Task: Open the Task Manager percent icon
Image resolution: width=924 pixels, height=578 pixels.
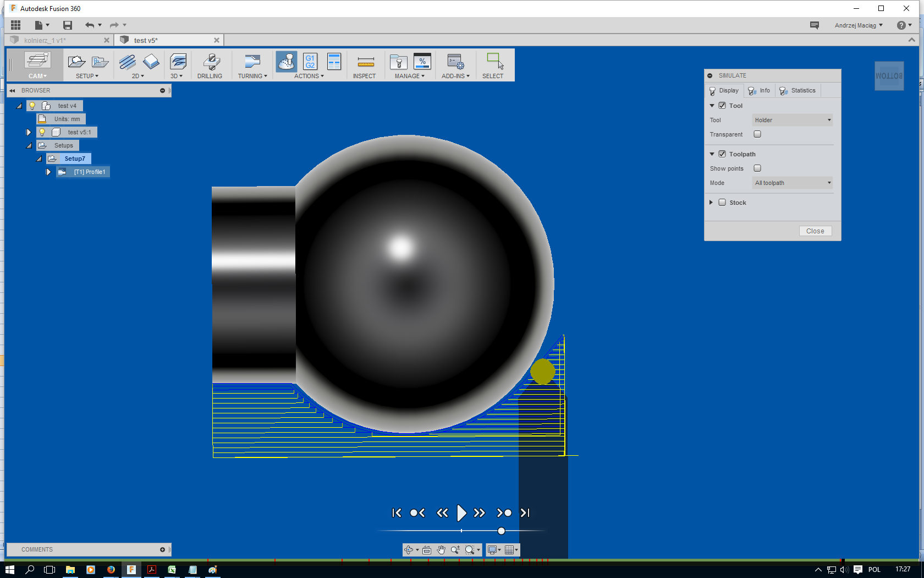Action: tap(422, 62)
